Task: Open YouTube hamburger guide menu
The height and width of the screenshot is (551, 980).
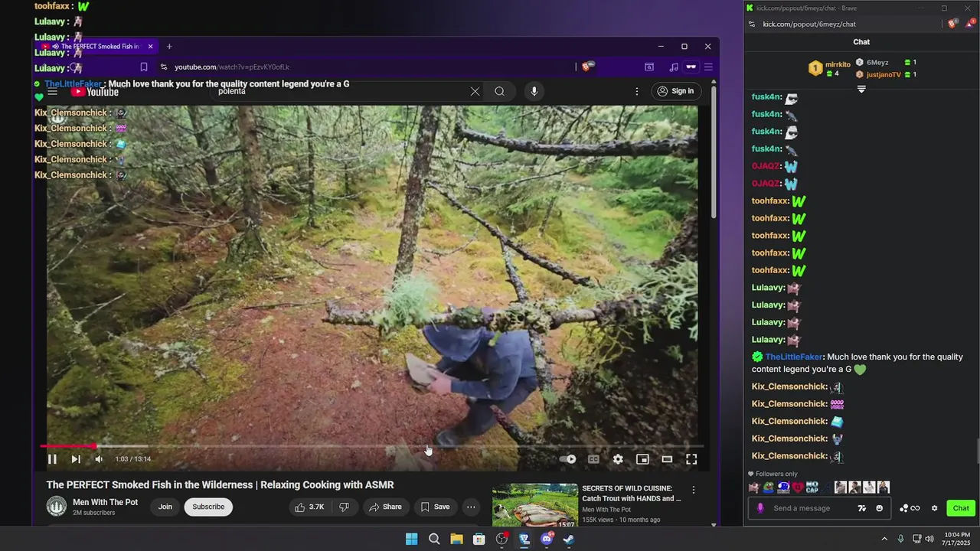Action: 53,92
